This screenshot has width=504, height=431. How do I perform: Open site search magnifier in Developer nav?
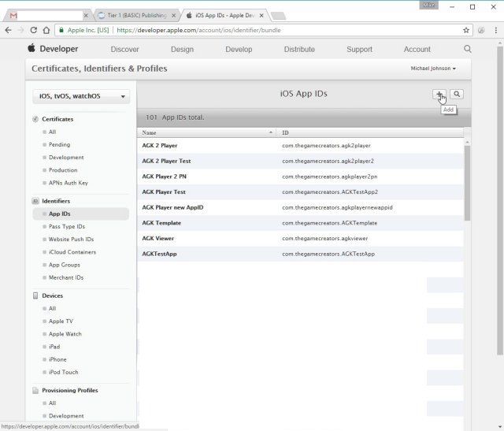(467, 49)
